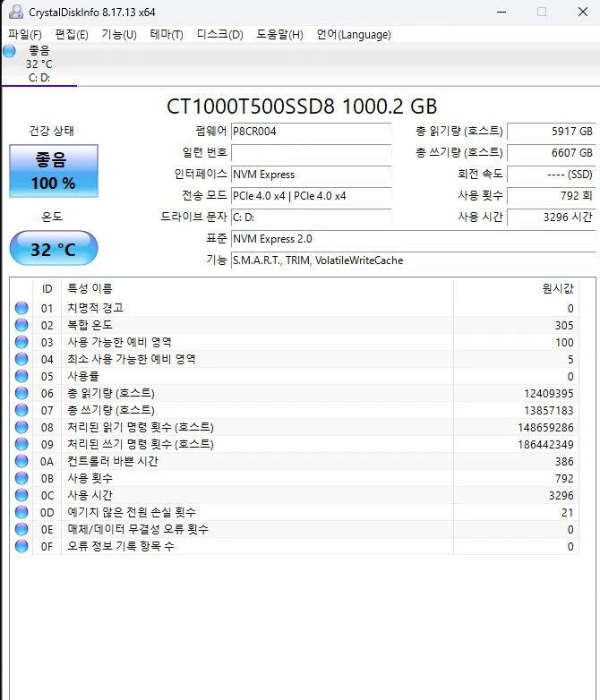Image resolution: width=600 pixels, height=700 pixels.
Task: Click raw value 148659286
Action: [545, 427]
